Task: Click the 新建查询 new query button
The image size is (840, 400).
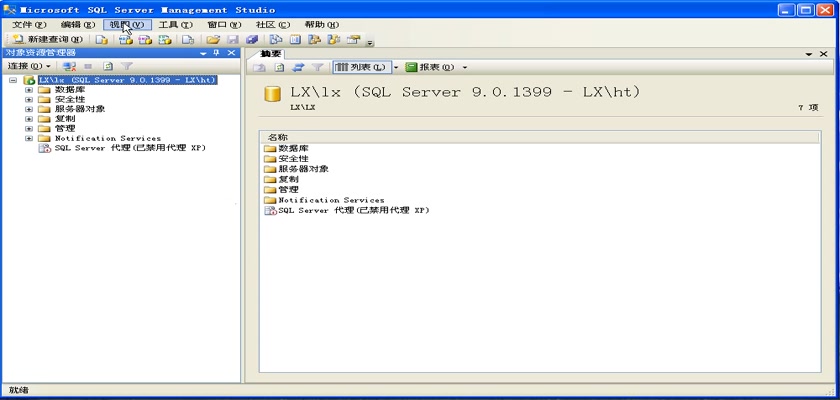Action: [48, 39]
